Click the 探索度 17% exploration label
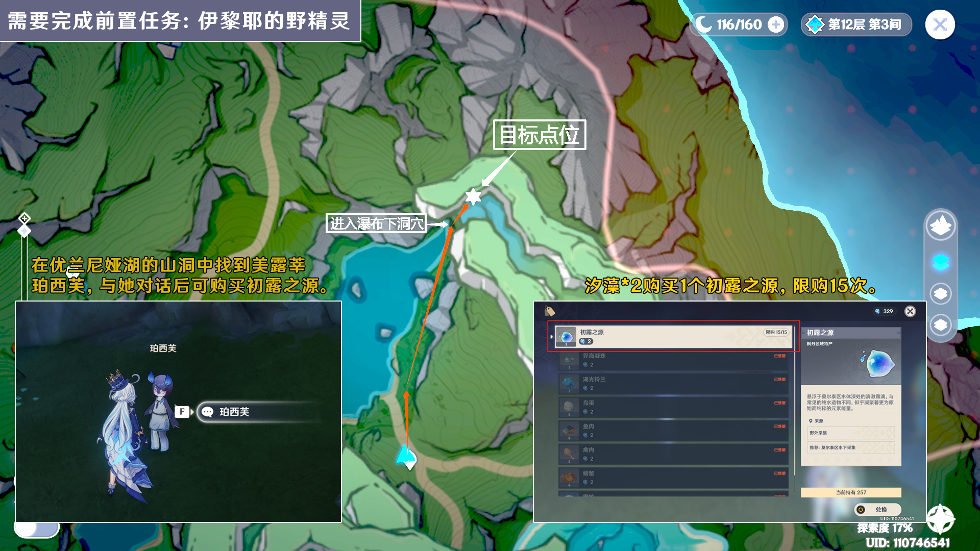 pos(885,528)
